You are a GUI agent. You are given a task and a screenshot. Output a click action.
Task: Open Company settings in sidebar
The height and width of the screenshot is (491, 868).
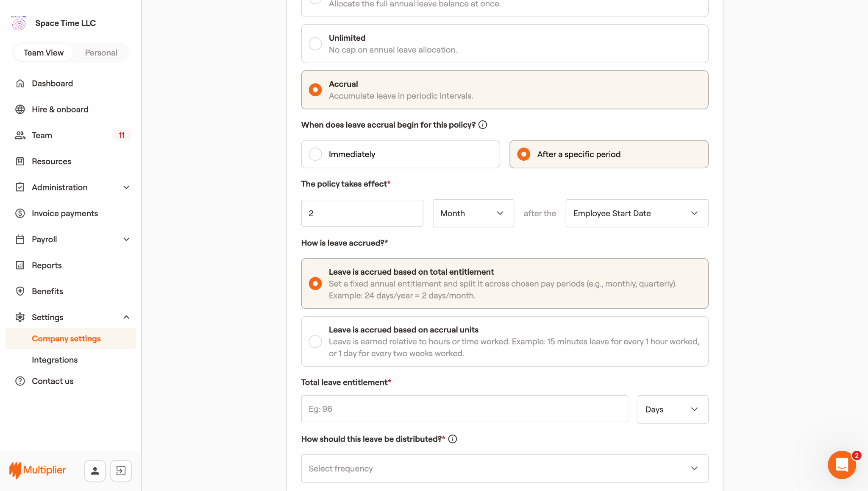pos(66,338)
